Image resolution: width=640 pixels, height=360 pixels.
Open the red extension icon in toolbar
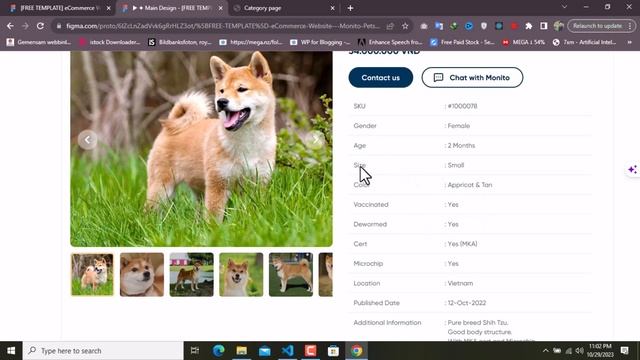(514, 26)
